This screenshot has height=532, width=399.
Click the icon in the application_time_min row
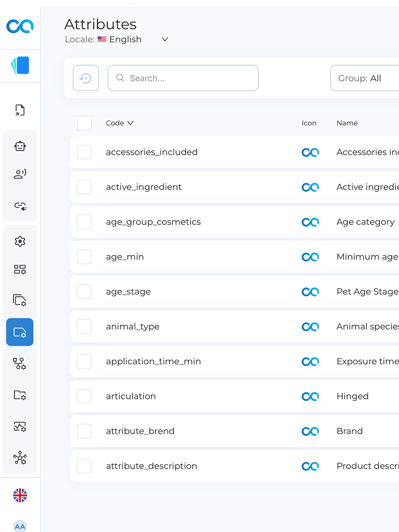pyautogui.click(x=310, y=362)
